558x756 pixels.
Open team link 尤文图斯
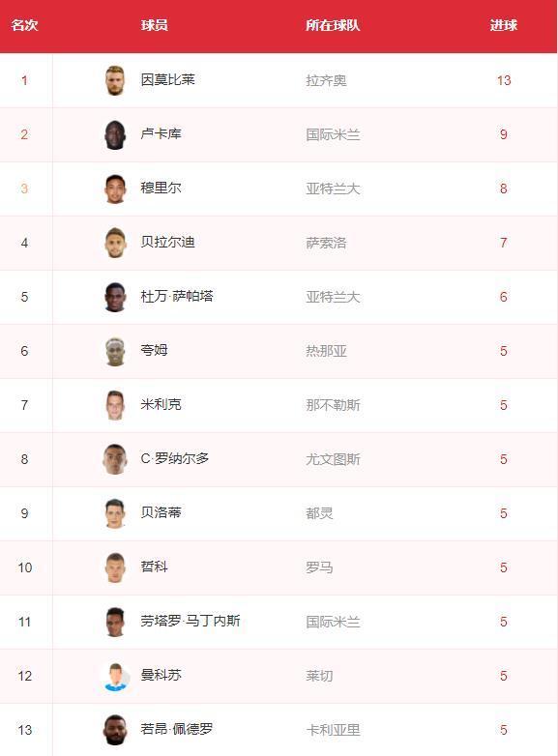point(334,459)
